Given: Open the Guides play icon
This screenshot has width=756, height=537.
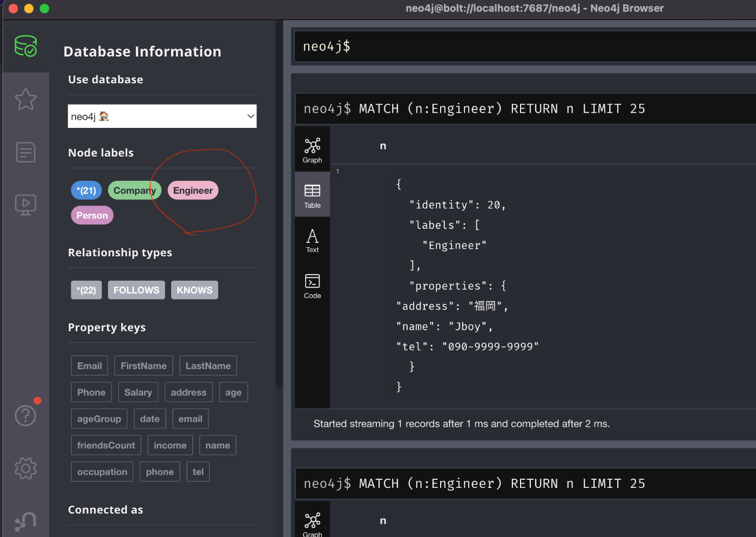Looking at the screenshot, I should pos(25,205).
